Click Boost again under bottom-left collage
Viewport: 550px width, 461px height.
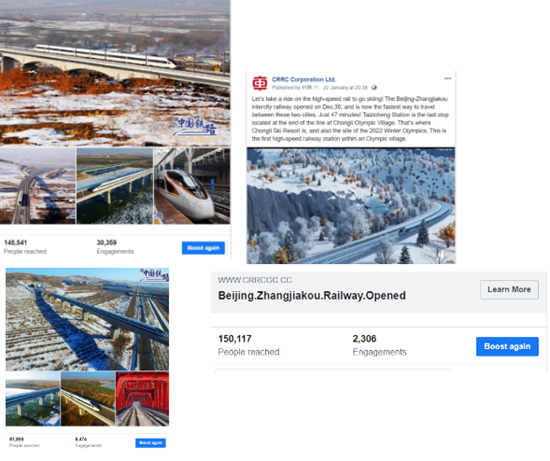[x=150, y=443]
